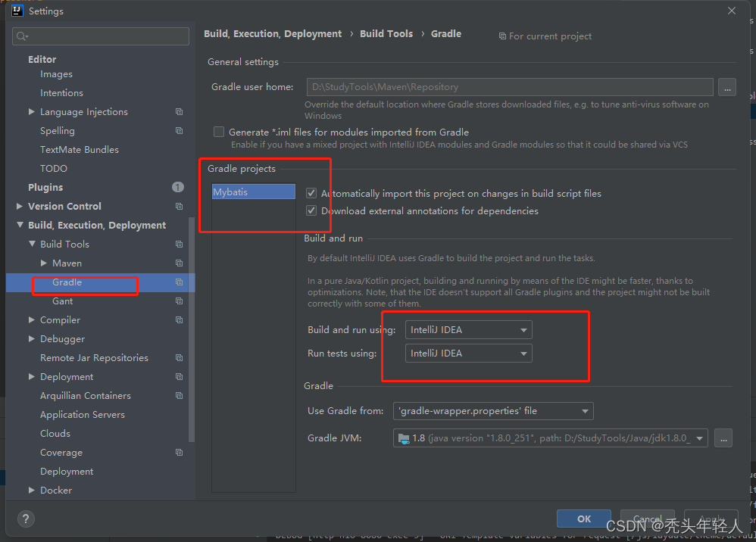
Task: Click project-level icon beside Gradle row
Action: 179,282
